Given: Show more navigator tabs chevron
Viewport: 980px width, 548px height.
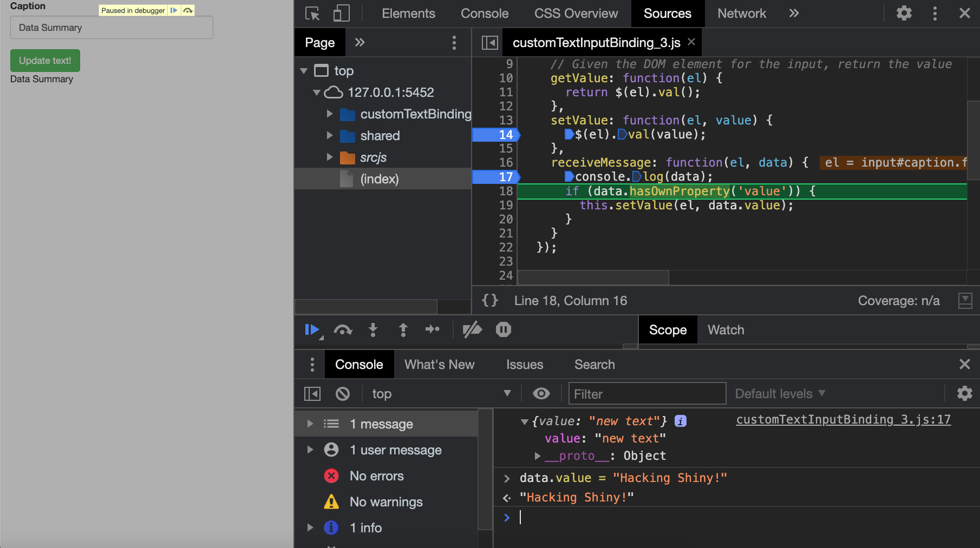Looking at the screenshot, I should click(360, 43).
